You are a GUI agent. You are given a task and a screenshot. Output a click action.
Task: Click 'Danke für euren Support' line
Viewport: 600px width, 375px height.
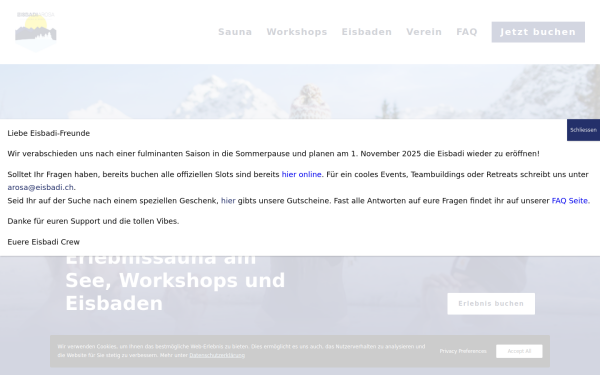pos(93,221)
